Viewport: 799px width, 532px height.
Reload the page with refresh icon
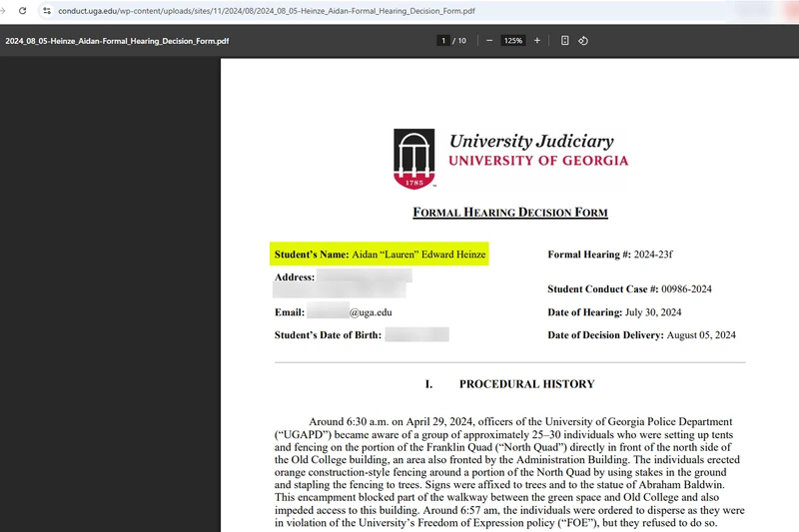coord(22,11)
